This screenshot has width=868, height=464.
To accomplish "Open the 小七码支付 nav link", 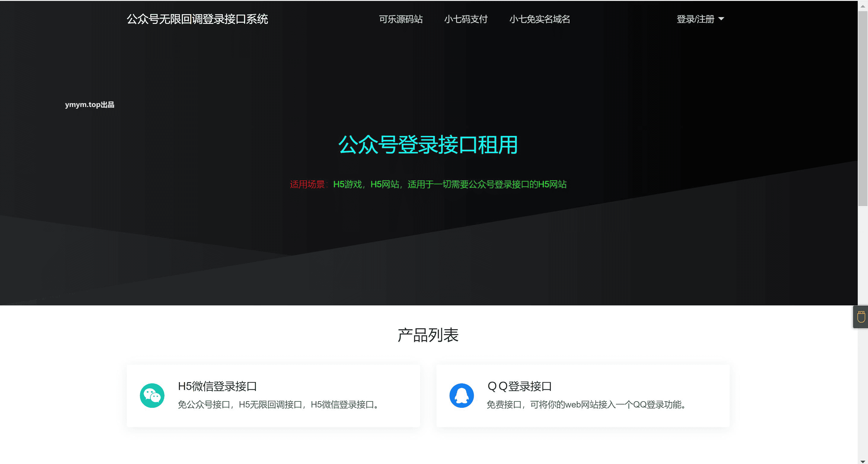I will (466, 19).
